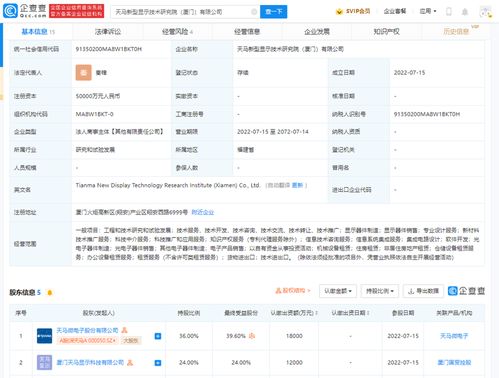499x378 pixels.
Task: Click the bell icon beside 股东信息
Action: pos(50,293)
